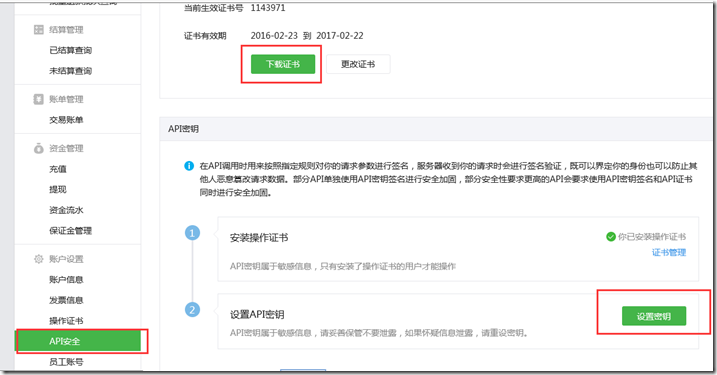
Task: Open 未结算查询 in the sidebar
Action: pos(70,71)
